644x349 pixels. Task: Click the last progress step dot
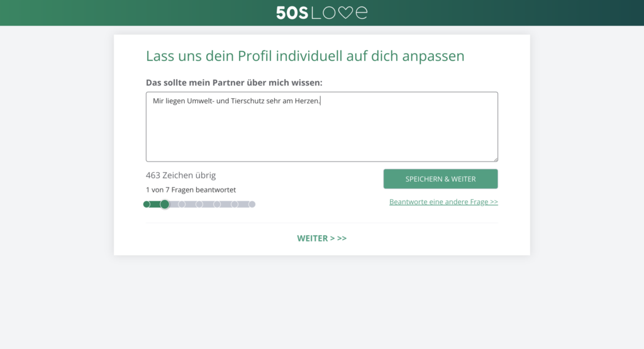(252, 204)
